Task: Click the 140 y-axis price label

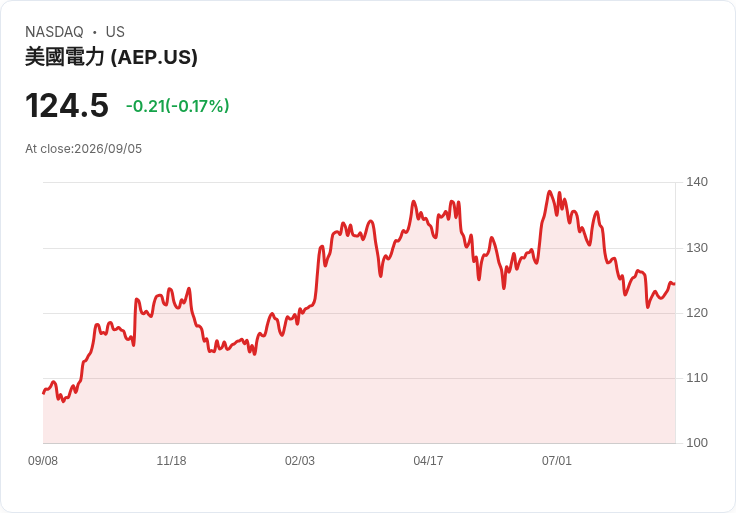Action: coord(697,182)
